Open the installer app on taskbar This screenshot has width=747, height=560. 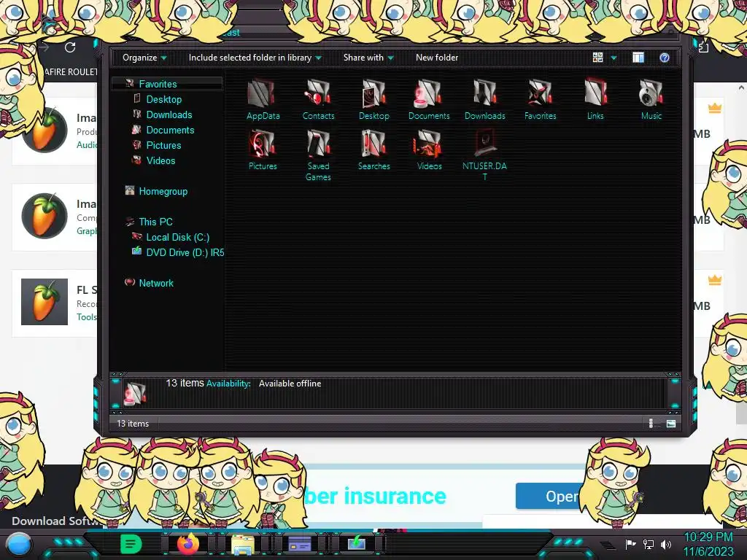point(356,544)
